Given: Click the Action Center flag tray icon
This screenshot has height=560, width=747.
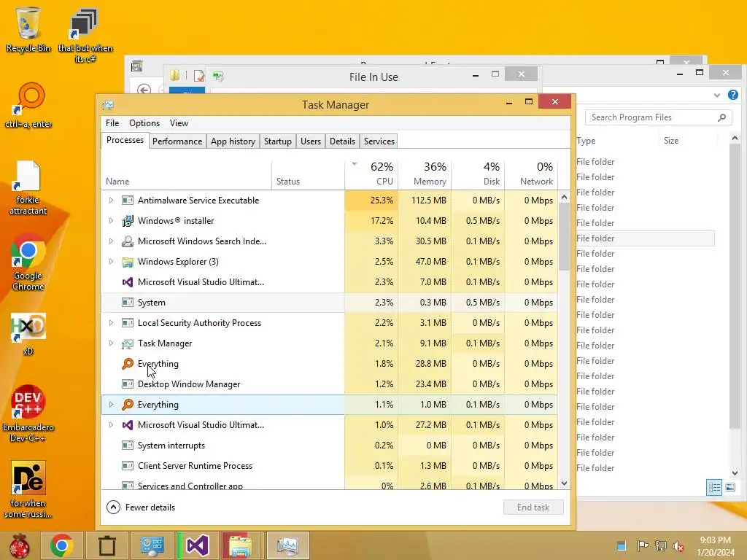Looking at the screenshot, I should coord(643,545).
